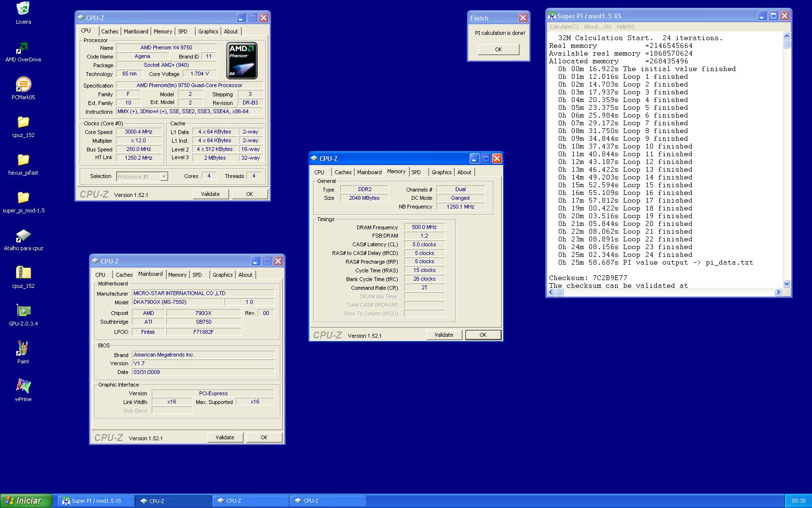Expand the Processor #1 selection dropdown
Screen dimensions: 812x508
click(164, 177)
